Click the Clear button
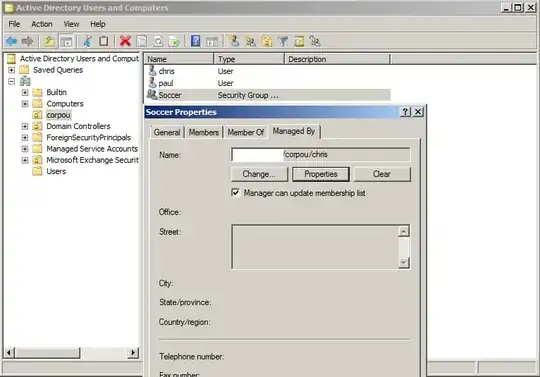The width and height of the screenshot is (540, 377). (382, 174)
